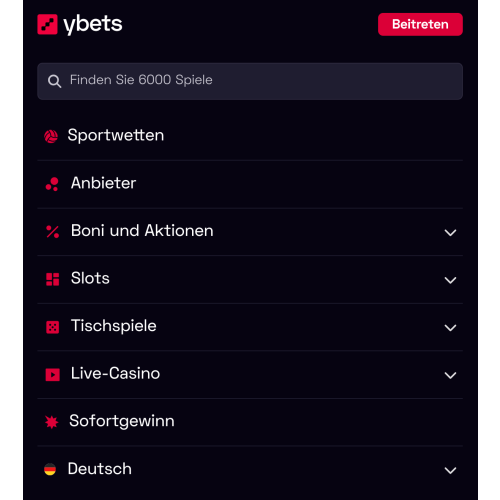
Task: Open the Deutsch language dropdown
Action: pyautogui.click(x=250, y=470)
